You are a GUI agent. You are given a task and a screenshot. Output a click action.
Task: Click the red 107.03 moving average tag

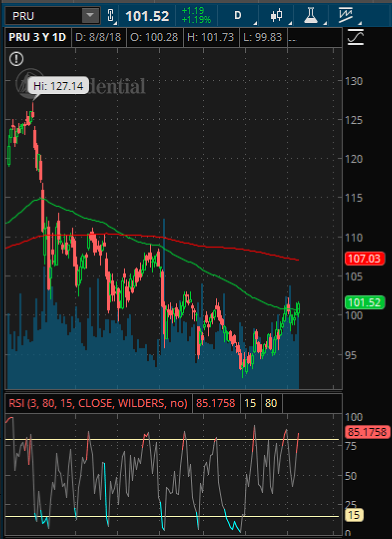[365, 259]
